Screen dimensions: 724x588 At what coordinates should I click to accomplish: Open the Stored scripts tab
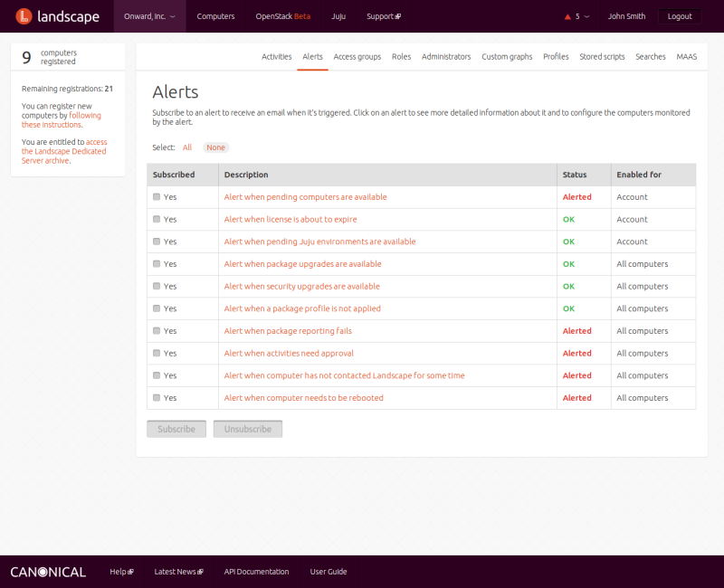[602, 57]
